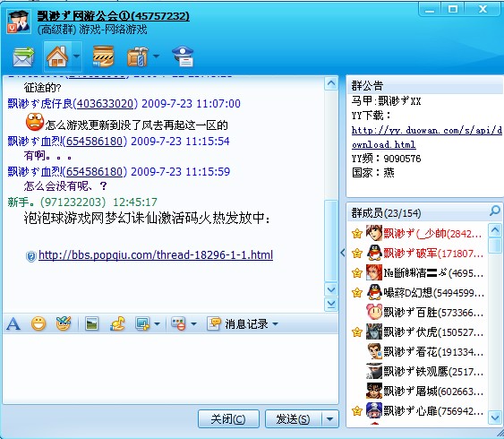
Task: Select member 飘渺ず铁观鹰 in list
Action: pyautogui.click(x=417, y=372)
